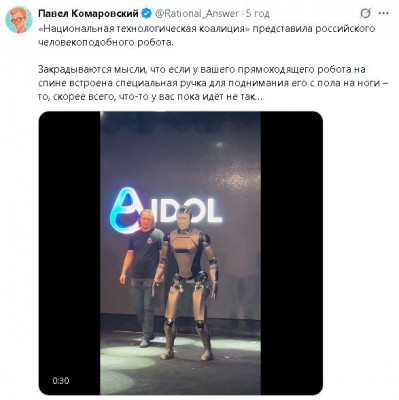
Task: Click the author name Павел Комаровский
Action: click(x=88, y=13)
